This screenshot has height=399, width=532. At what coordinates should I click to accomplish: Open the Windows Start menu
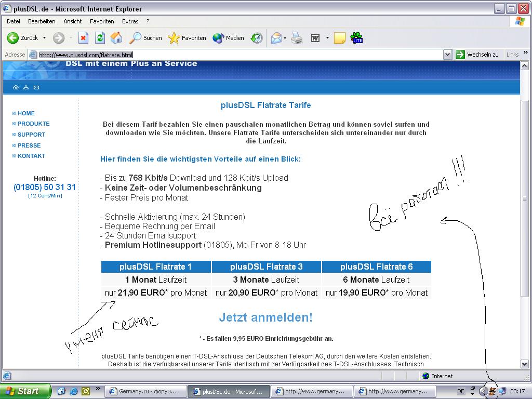(x=25, y=391)
